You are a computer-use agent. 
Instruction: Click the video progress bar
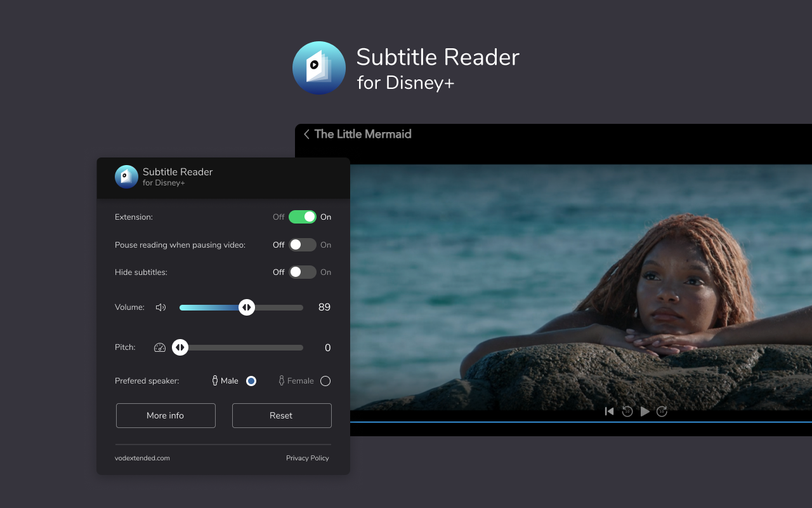pyautogui.click(x=581, y=422)
